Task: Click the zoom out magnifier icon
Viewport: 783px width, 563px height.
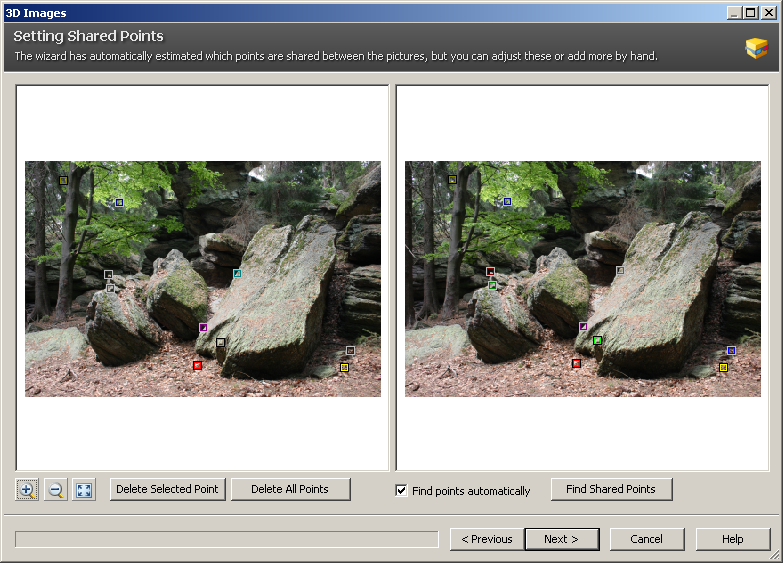Action: tap(55, 490)
